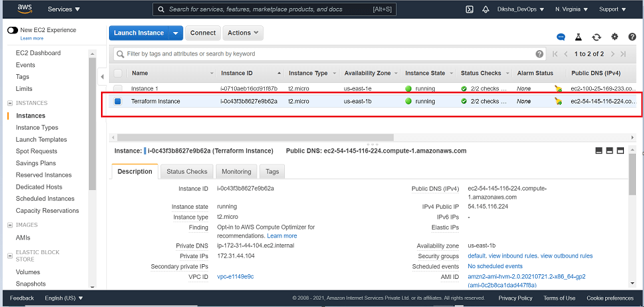Switch to the Tags tab
The image size is (644, 307).
click(x=272, y=171)
